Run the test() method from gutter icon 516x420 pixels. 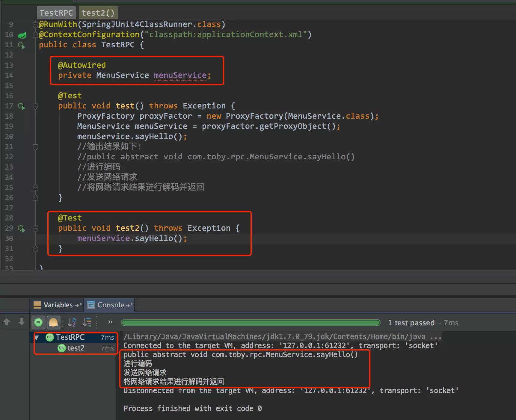coord(22,107)
